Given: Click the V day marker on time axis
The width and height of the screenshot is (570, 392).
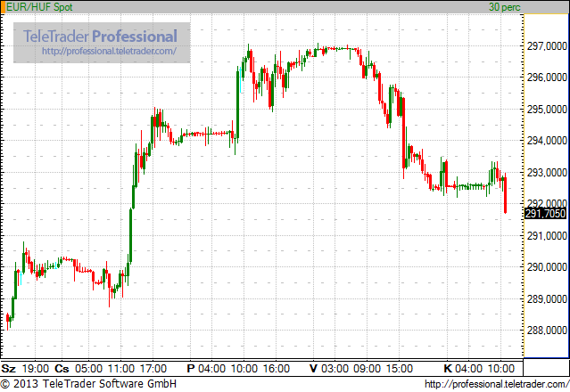Looking at the screenshot, I should tap(313, 369).
